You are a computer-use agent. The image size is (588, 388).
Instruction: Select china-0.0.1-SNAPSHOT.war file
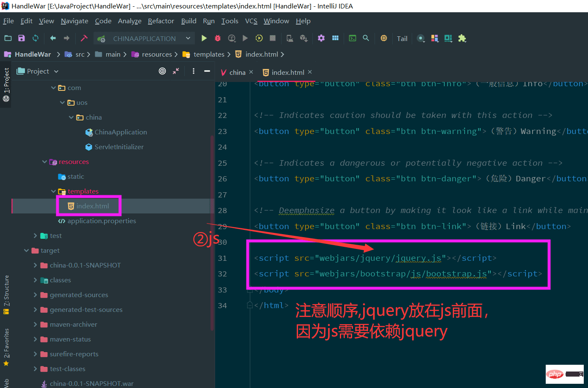[x=91, y=383]
